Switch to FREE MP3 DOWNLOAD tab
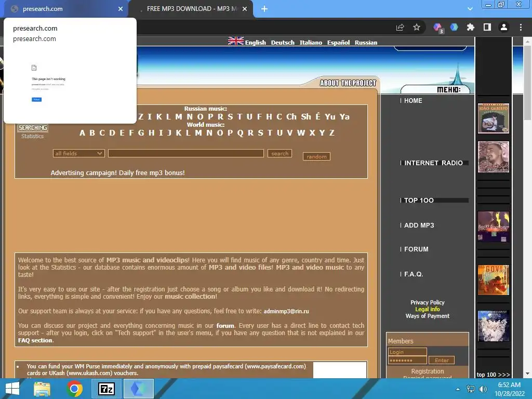Viewport: 532px width, 399px height. [191, 9]
